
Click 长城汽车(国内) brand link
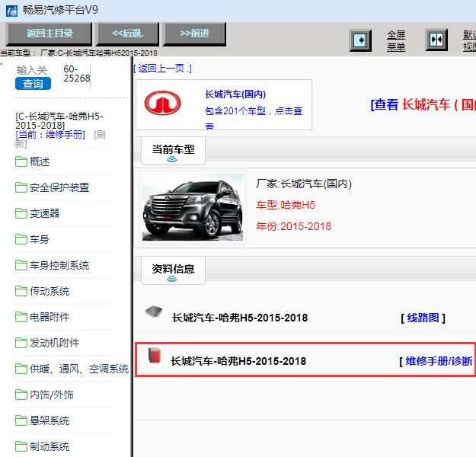pyautogui.click(x=235, y=94)
